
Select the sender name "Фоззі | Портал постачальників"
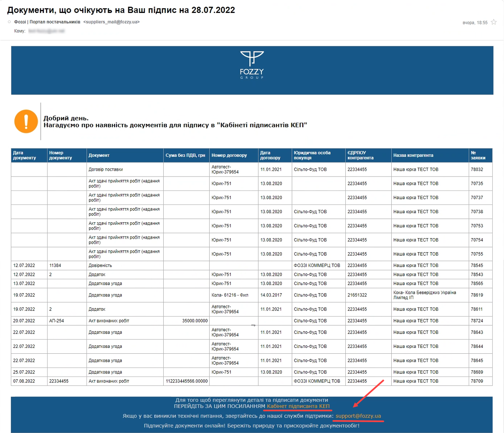(47, 22)
